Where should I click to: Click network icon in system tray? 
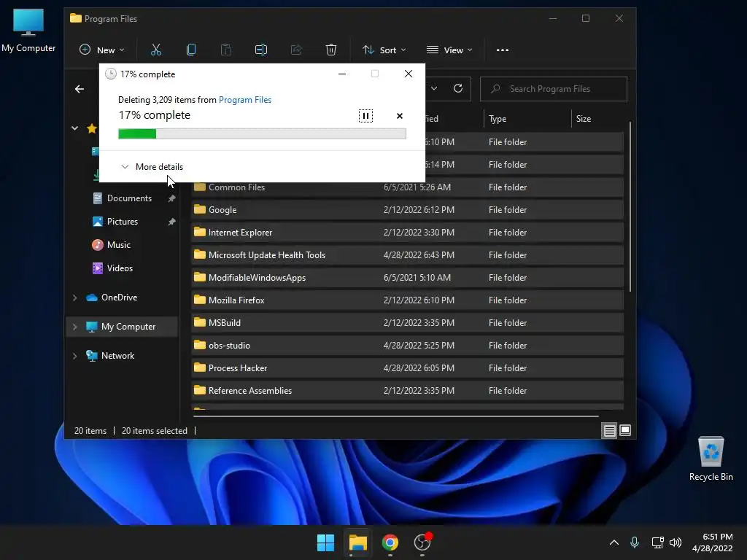pos(657,542)
